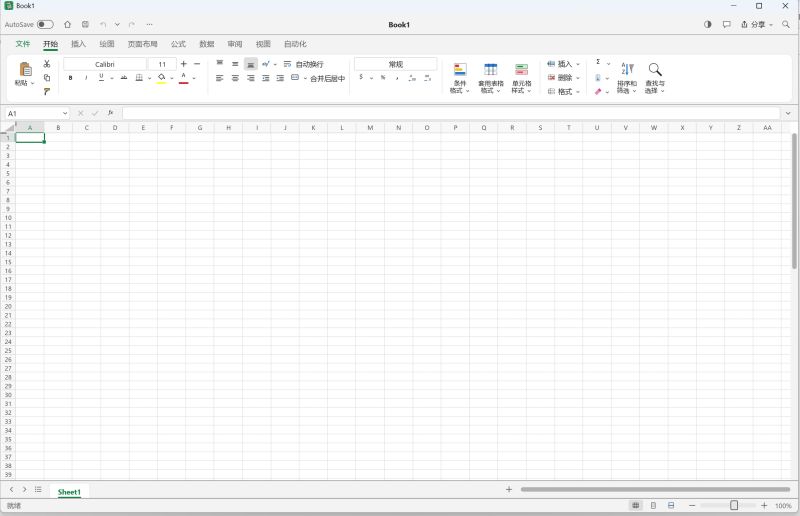Open the font color dropdown arrow
The height and width of the screenshot is (516, 800).
point(194,78)
